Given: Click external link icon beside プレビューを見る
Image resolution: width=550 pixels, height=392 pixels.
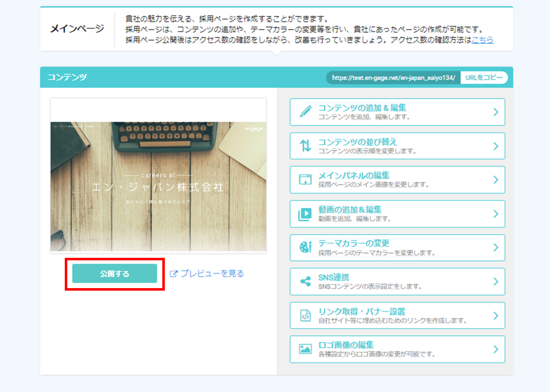Looking at the screenshot, I should point(174,274).
